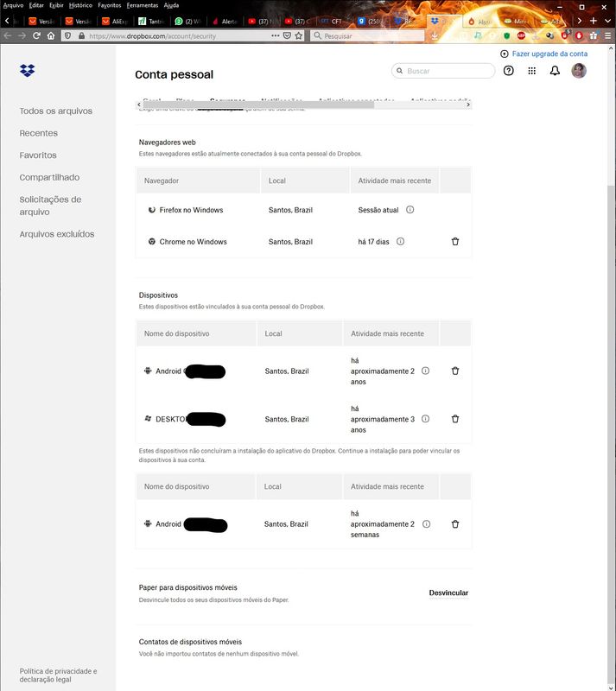
Task: Delete the Chrome no Windows session
Action: pyautogui.click(x=455, y=242)
